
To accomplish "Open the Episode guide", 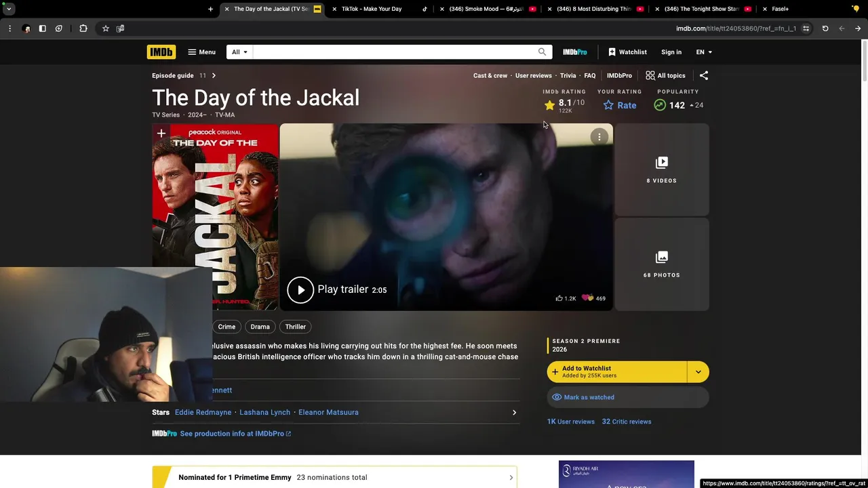I will [x=173, y=76].
